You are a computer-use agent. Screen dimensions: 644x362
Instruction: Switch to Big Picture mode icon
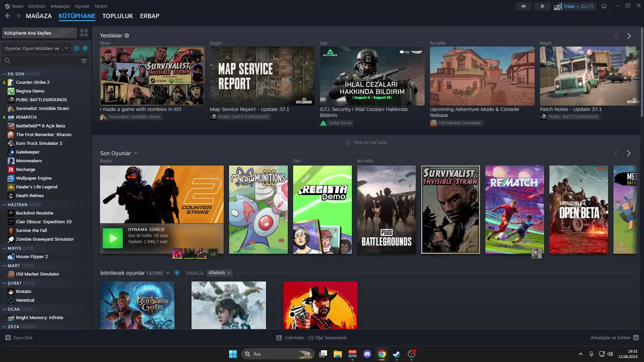click(604, 6)
